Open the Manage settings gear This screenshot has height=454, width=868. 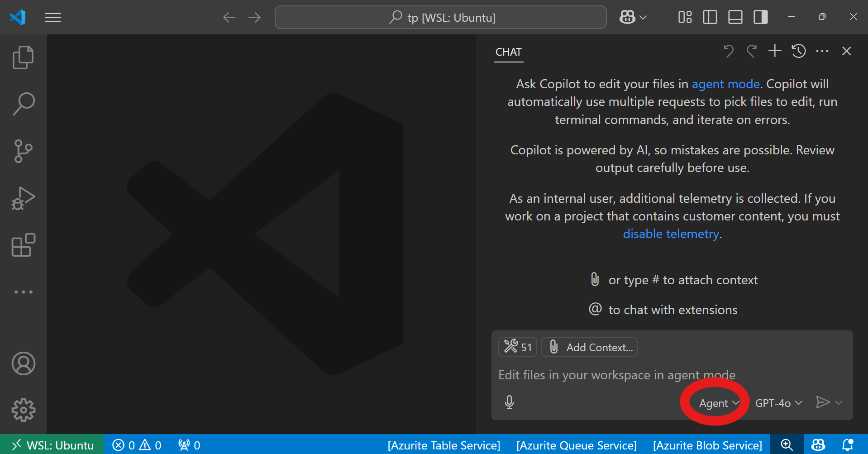[23, 410]
